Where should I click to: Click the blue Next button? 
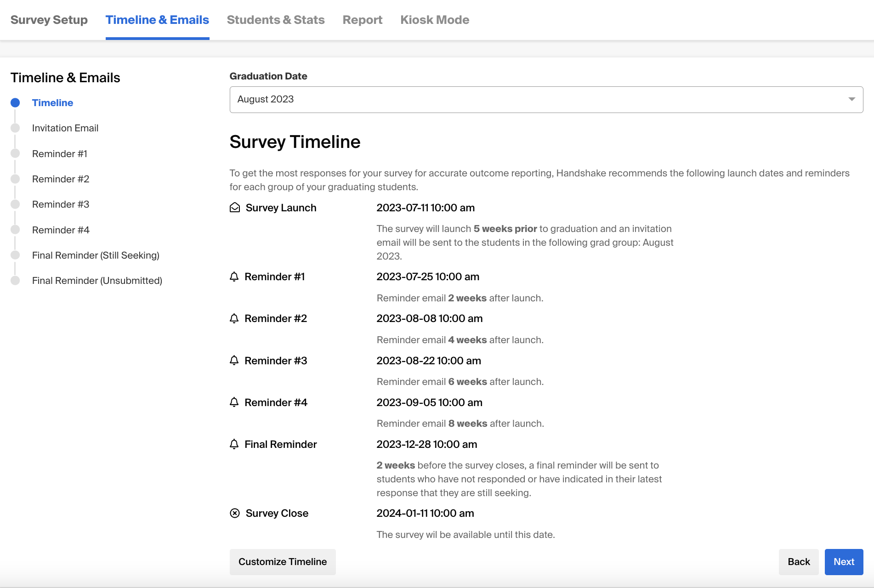click(x=844, y=562)
